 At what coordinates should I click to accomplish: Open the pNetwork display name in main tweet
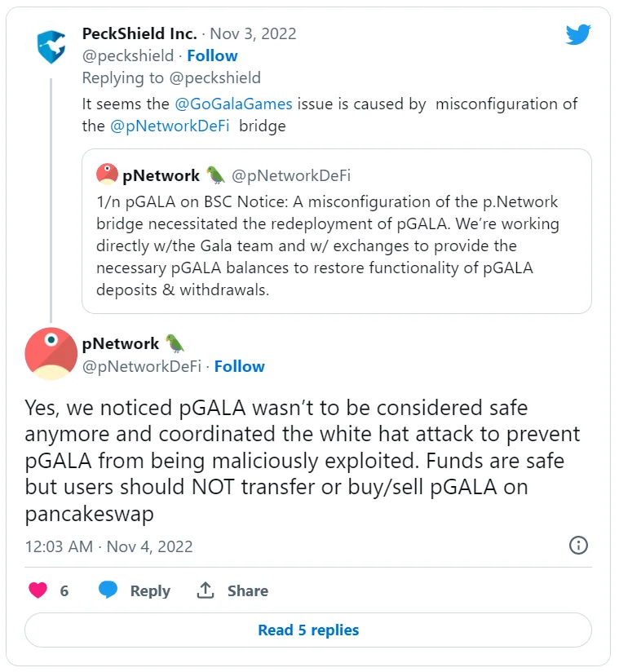pos(121,343)
